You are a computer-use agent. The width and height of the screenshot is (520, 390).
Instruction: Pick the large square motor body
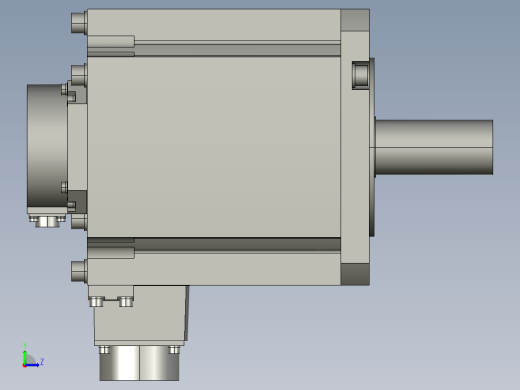[x=214, y=147]
